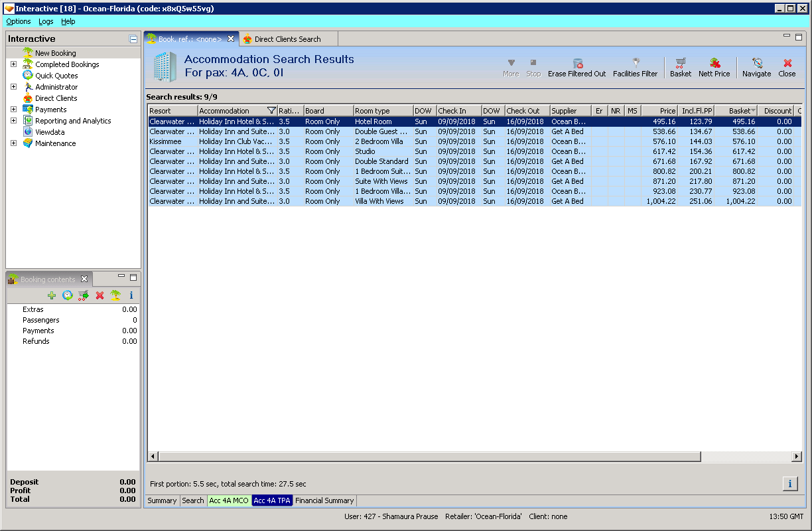Select Quick Quotes in the Interactive tree
The image size is (812, 531).
tap(56, 76)
